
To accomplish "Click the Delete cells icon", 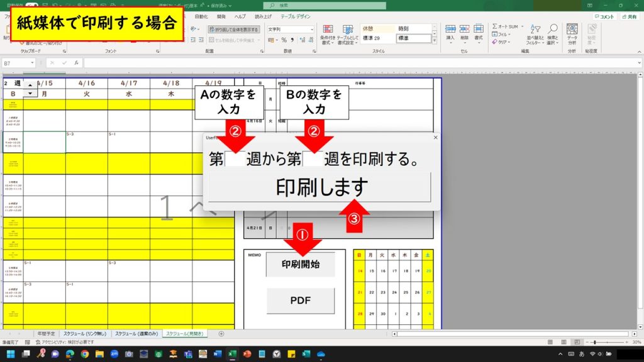I will click(464, 31).
